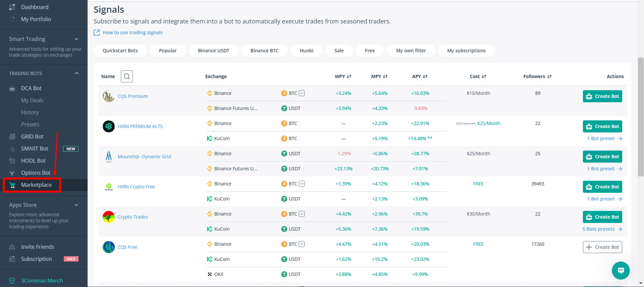The image size is (644, 287).
Task: Open Presets under DCA Bot
Action: (30, 124)
